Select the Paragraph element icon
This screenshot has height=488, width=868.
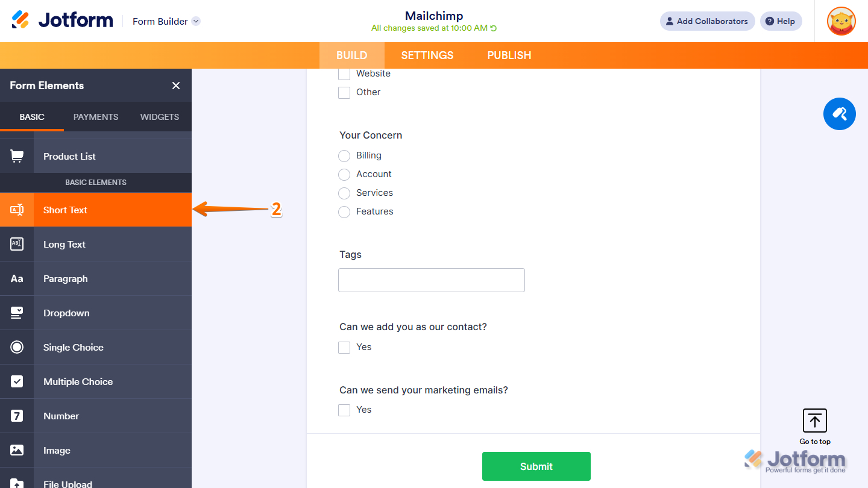[x=17, y=278]
